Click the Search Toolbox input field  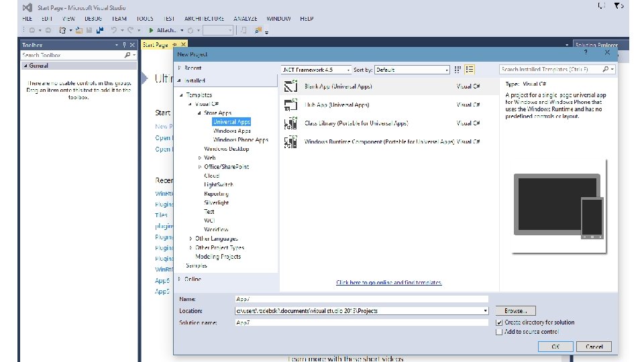point(72,55)
